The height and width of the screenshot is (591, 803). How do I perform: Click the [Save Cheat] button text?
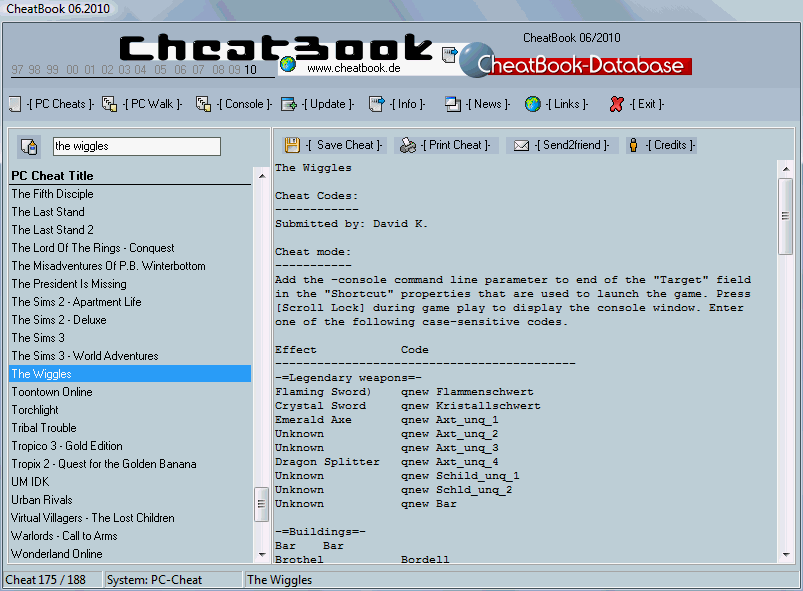click(x=344, y=145)
